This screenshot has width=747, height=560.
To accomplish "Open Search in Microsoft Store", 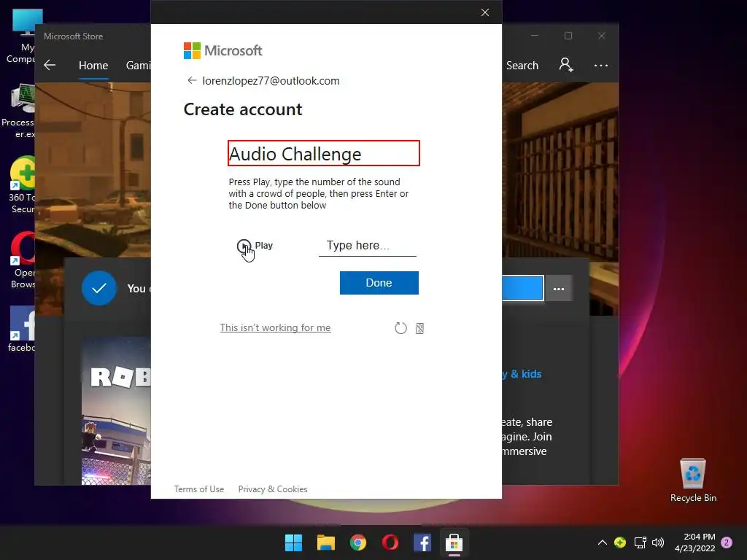I will (x=522, y=65).
